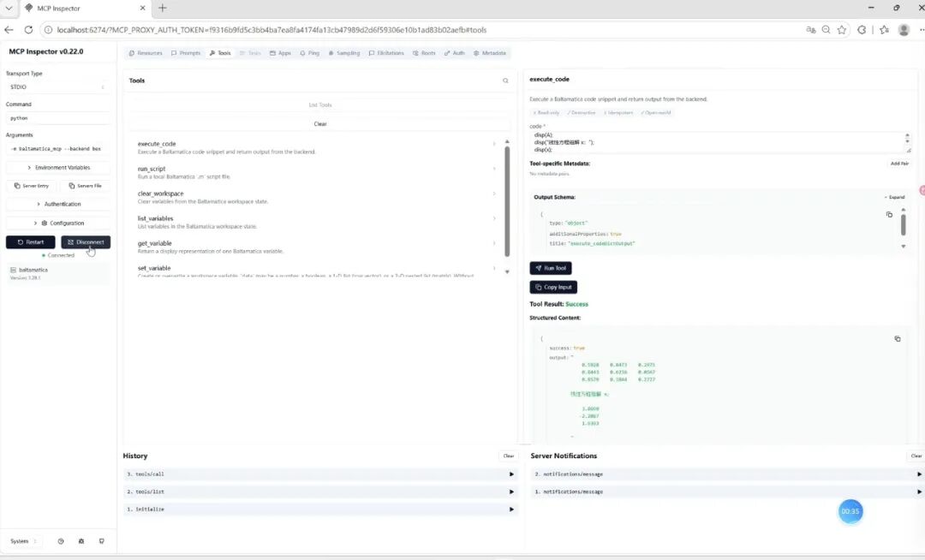Click the Arguments input field

coord(58,148)
